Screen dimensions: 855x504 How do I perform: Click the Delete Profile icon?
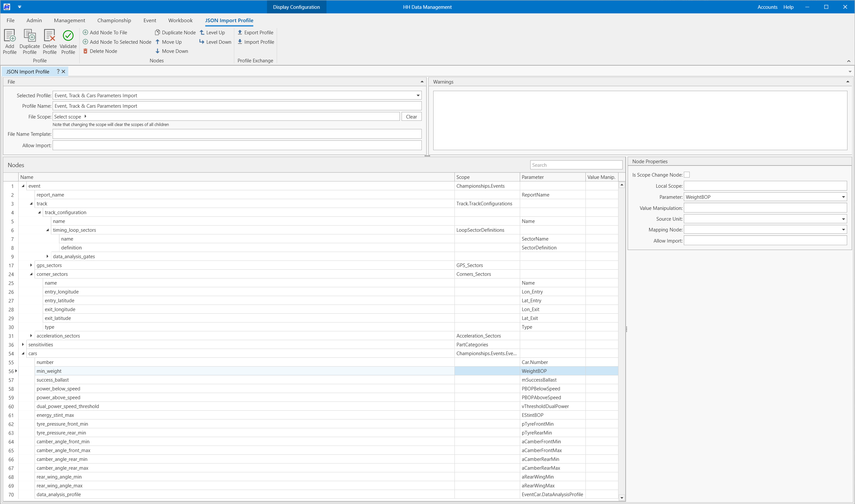(x=50, y=36)
